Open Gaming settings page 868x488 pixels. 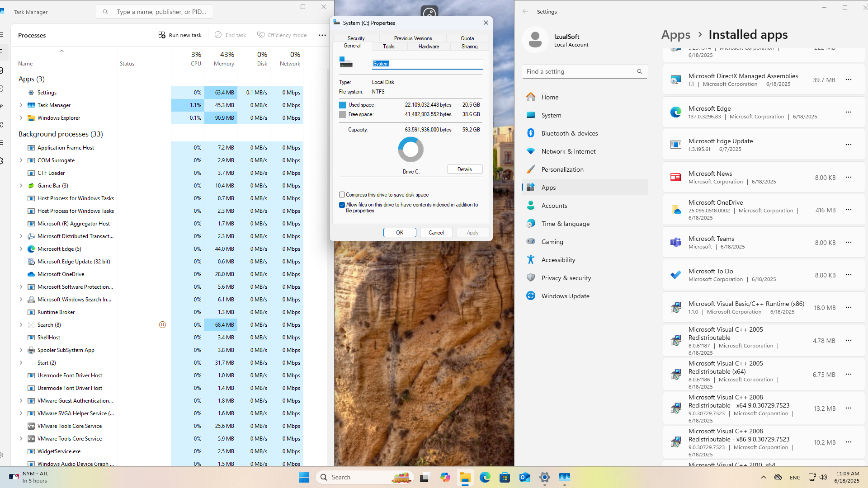(x=585, y=242)
